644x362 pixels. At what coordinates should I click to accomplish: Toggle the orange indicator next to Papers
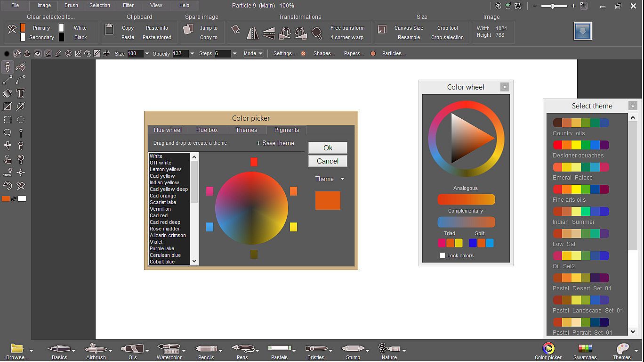coord(373,54)
